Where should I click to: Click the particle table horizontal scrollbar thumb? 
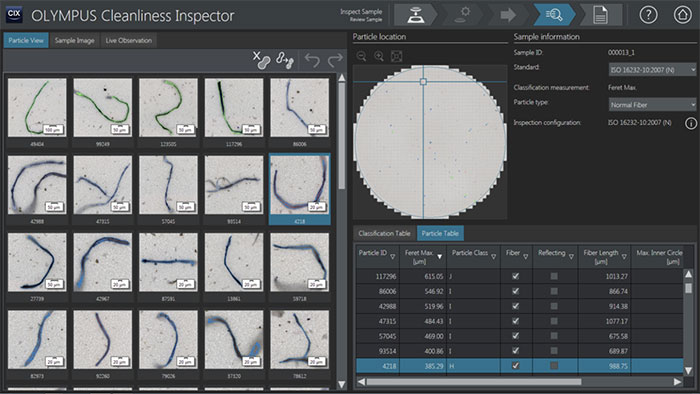click(474, 382)
